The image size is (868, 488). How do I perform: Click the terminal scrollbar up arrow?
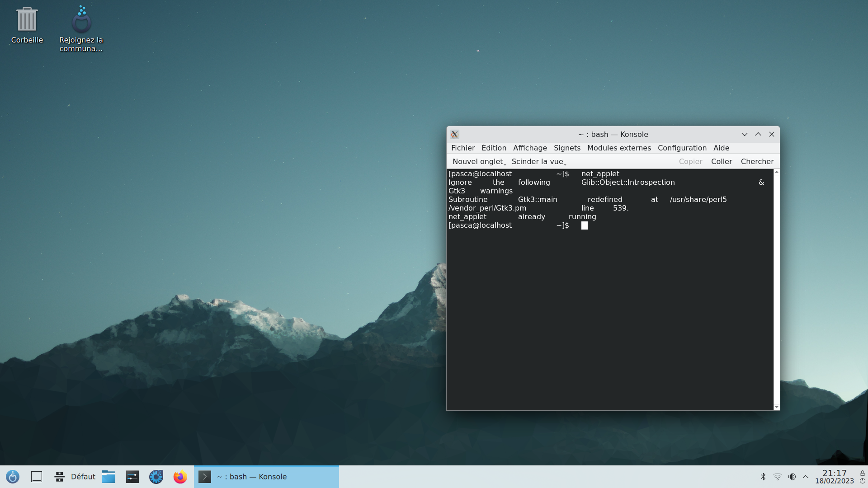click(777, 172)
